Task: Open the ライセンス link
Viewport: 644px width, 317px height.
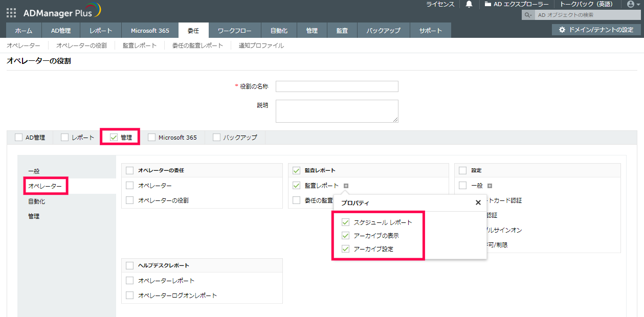Action: [440, 5]
